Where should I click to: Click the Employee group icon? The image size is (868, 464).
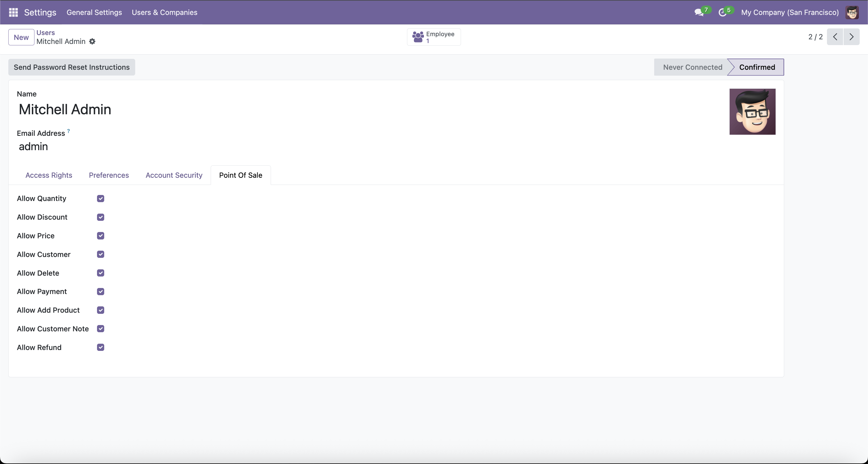coord(418,37)
